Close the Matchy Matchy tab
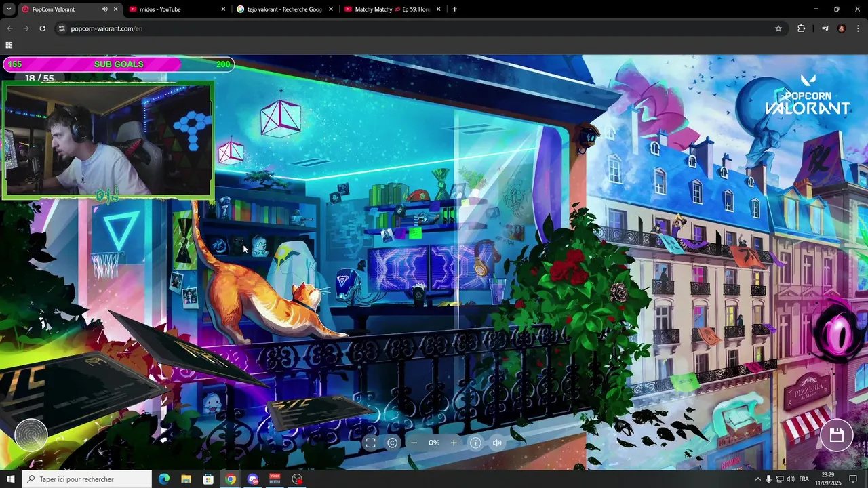868x488 pixels. (438, 9)
